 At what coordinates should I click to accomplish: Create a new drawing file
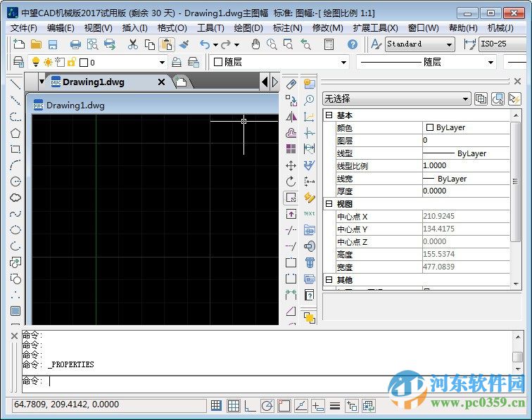[x=19, y=44]
